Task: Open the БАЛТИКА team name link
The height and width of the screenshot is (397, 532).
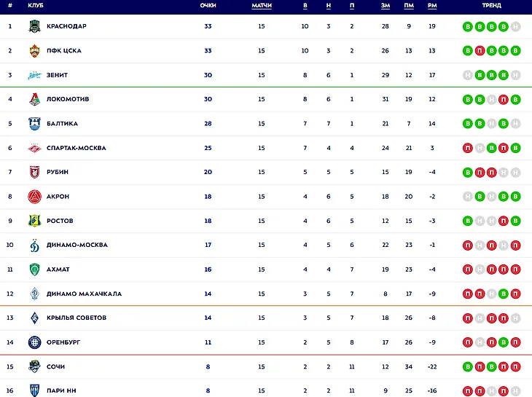Action: [x=62, y=124]
